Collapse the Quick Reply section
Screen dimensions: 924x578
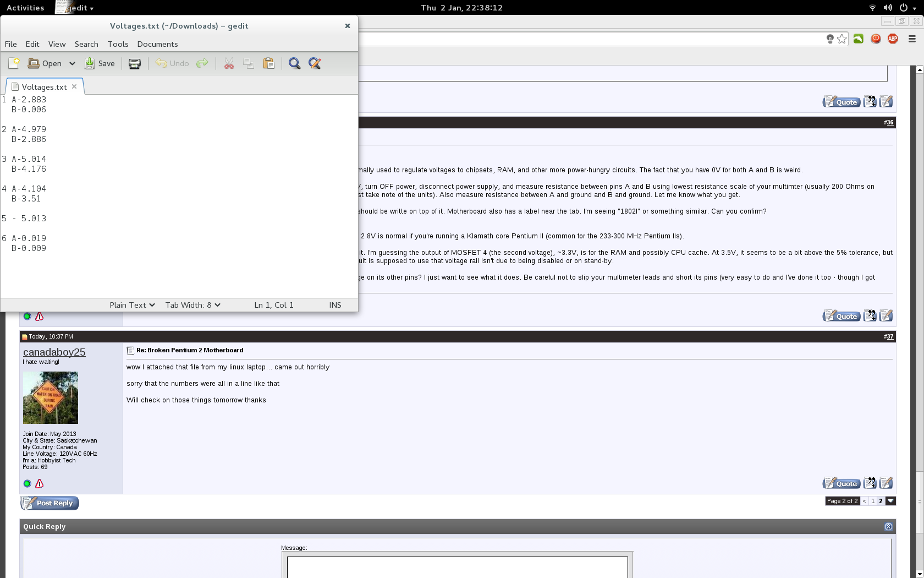click(x=888, y=527)
